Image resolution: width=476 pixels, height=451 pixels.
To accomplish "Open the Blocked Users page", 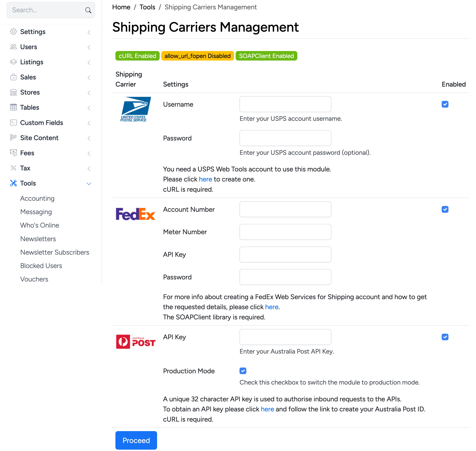I will tap(41, 266).
